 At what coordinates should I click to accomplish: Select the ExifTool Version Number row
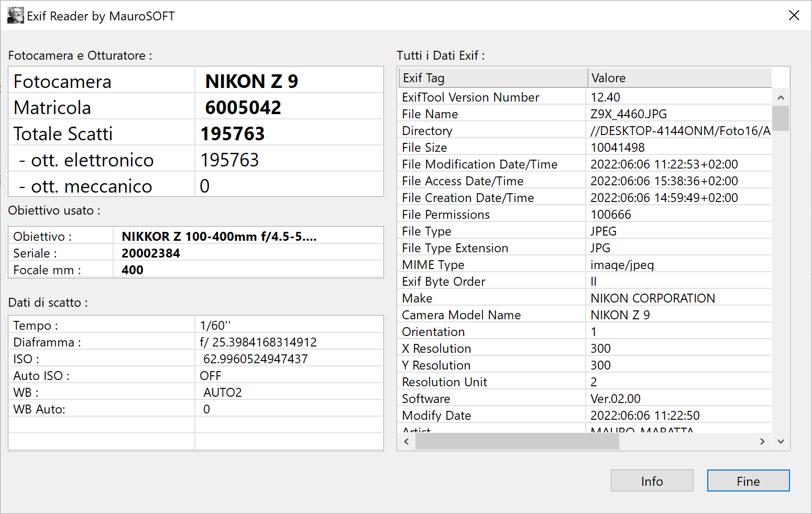click(585, 97)
